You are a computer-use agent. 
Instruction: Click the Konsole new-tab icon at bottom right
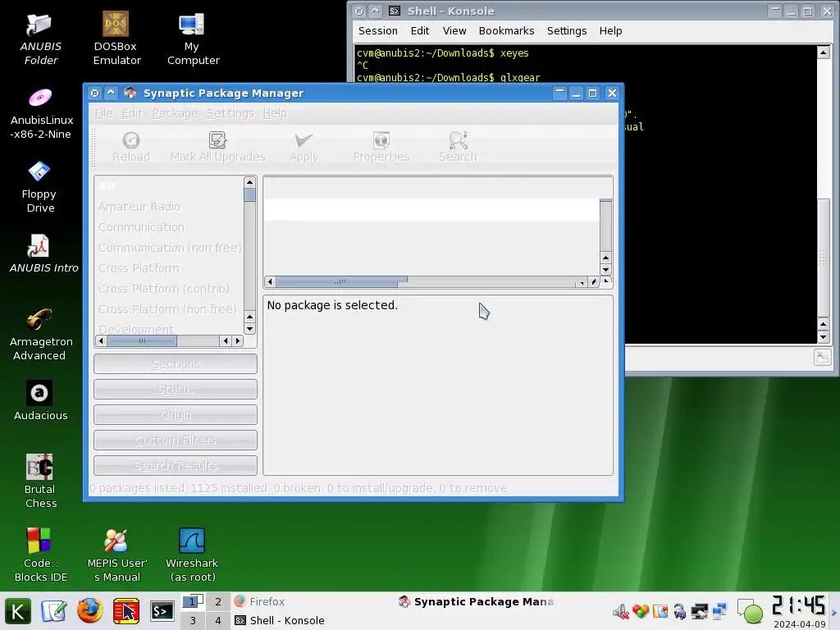(x=822, y=358)
